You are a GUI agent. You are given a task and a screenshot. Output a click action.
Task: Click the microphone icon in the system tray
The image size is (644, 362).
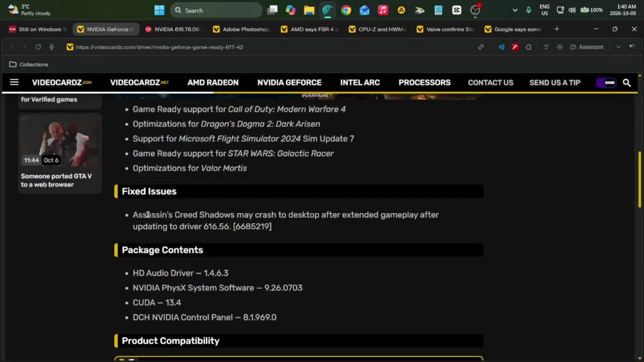528,10
